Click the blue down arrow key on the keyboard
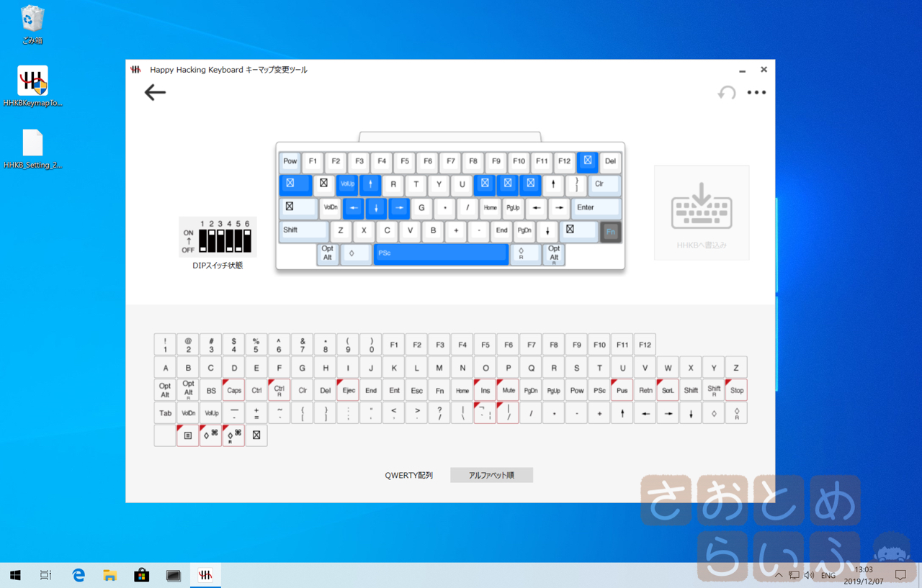Viewport: 922px width, 588px height. [x=376, y=208]
